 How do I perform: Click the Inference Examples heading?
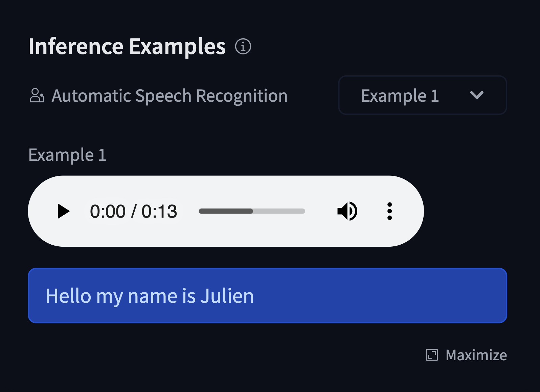[x=127, y=46]
